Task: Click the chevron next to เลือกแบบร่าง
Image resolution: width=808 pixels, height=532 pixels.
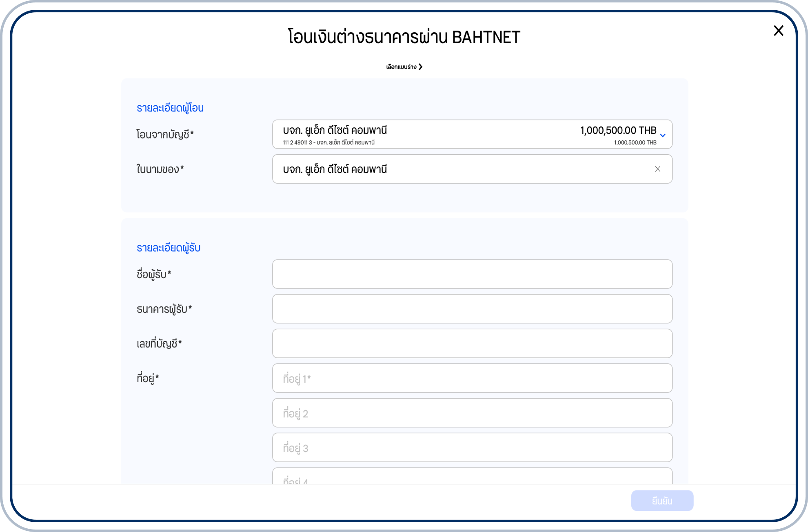Action: (421, 67)
